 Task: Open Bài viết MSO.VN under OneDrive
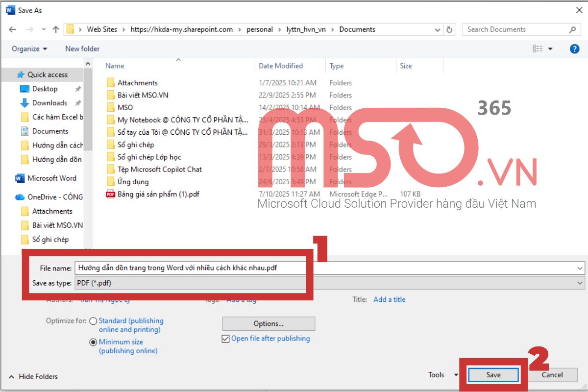tap(52, 225)
